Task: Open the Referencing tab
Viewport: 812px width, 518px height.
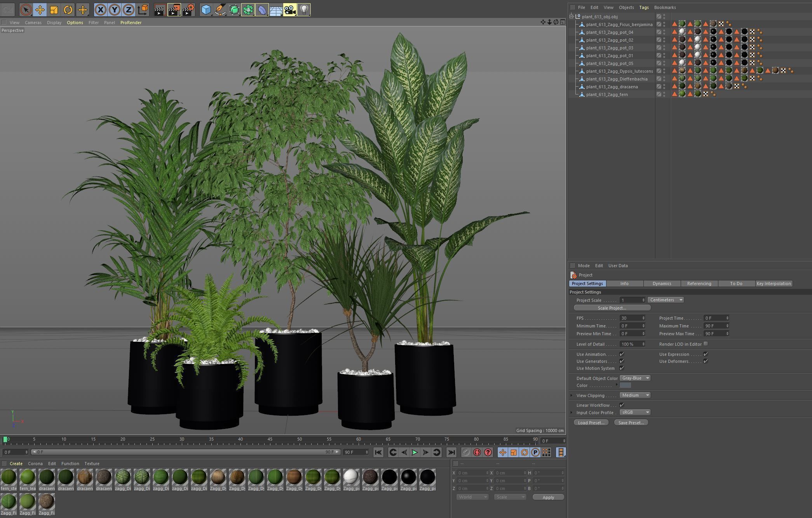Action: tap(699, 283)
